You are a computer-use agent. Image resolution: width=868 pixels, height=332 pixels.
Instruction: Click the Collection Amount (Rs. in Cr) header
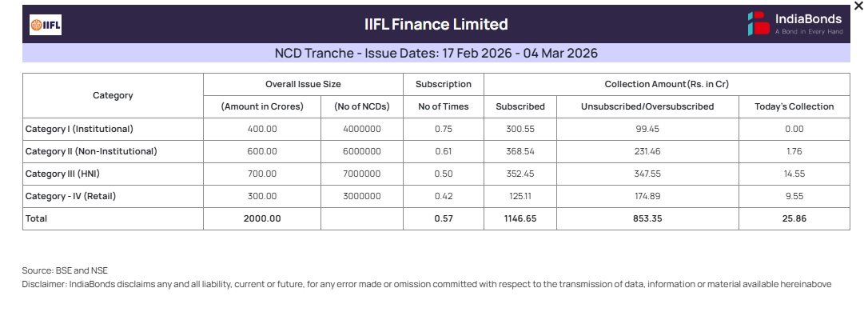tap(667, 84)
